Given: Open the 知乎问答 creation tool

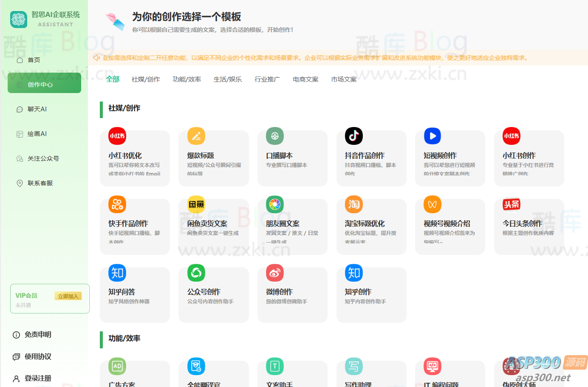Looking at the screenshot, I should click(135, 294).
